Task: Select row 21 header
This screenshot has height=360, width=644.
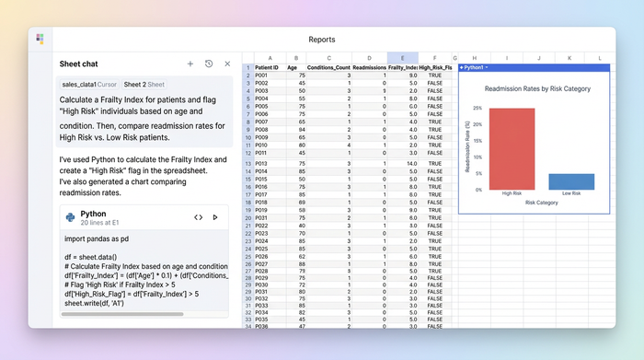Action: 248,226
